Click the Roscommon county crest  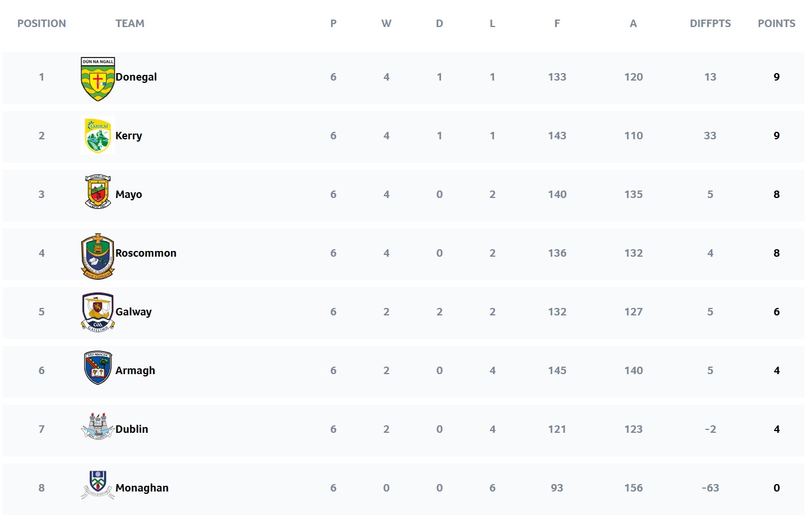98,256
